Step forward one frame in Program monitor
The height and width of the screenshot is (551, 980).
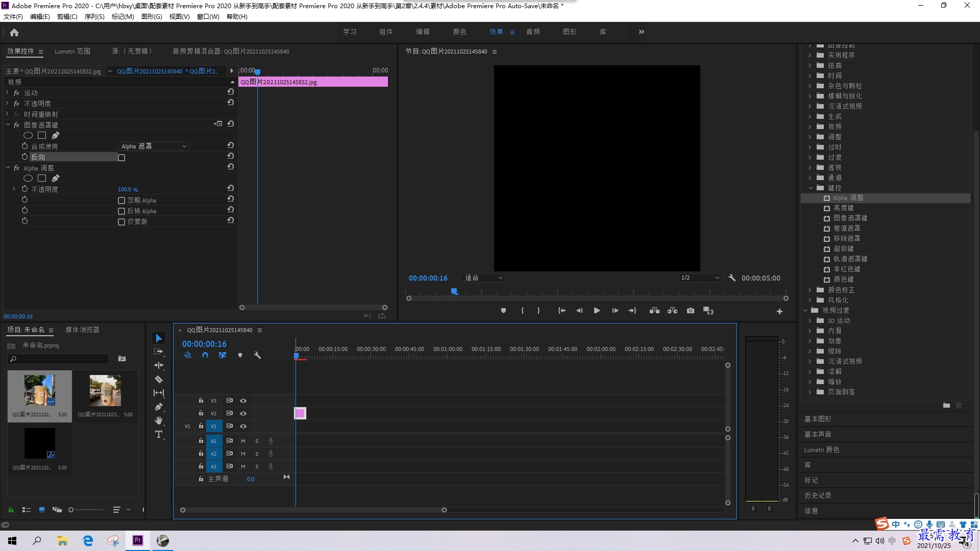pos(615,311)
